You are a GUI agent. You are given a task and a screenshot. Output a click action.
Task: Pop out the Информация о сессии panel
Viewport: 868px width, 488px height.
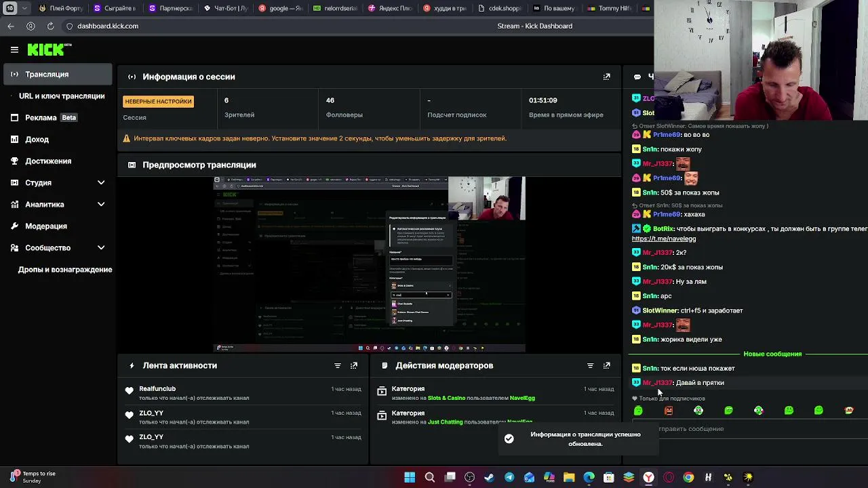click(x=606, y=77)
